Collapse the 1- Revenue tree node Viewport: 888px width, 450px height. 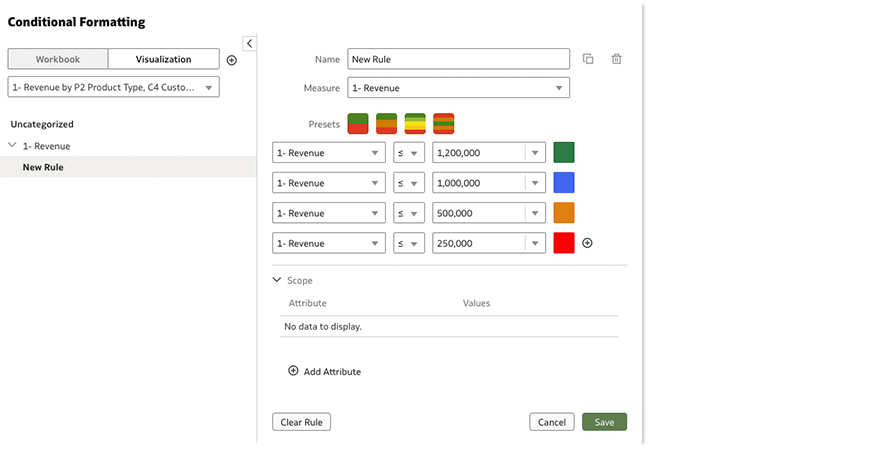pyautogui.click(x=12, y=146)
